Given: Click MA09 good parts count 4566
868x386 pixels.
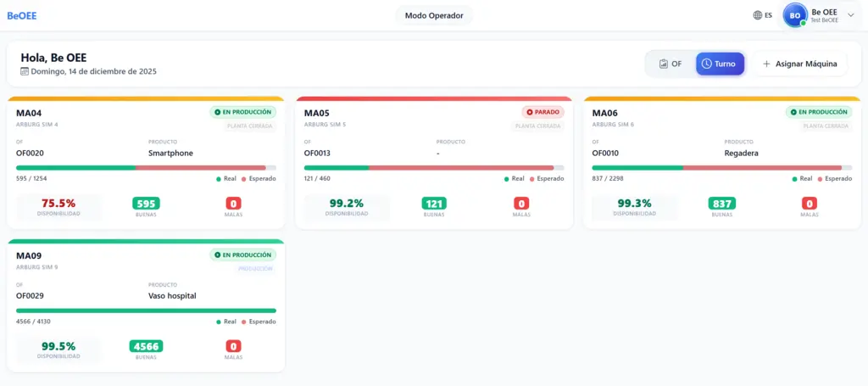Looking at the screenshot, I should (x=146, y=346).
